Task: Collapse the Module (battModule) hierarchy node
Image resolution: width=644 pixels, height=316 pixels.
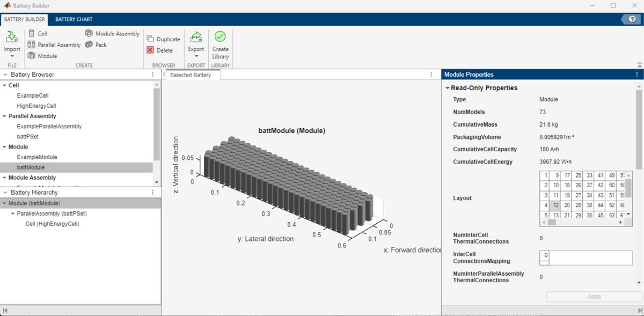Action: [5, 203]
